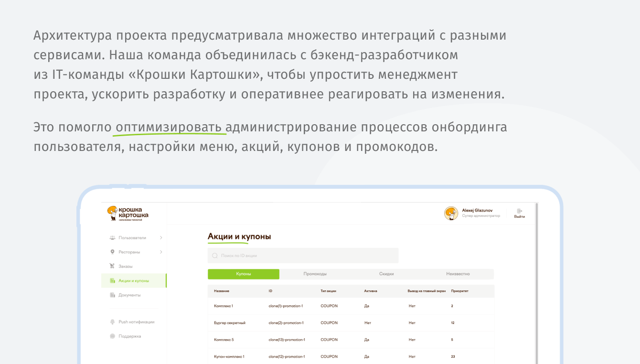Viewport: 640px width, 364px height.
Task: Click the ID clone(2)-promotion-1
Action: (x=286, y=323)
